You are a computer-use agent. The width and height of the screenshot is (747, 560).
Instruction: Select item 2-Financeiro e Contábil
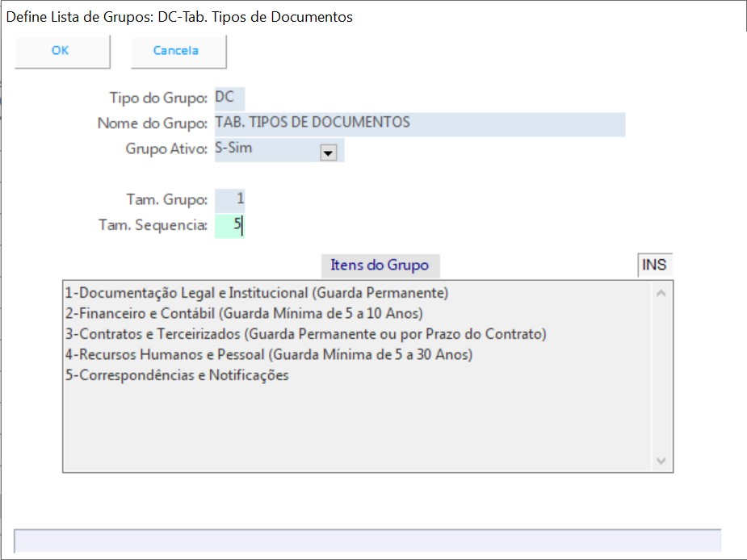point(243,313)
